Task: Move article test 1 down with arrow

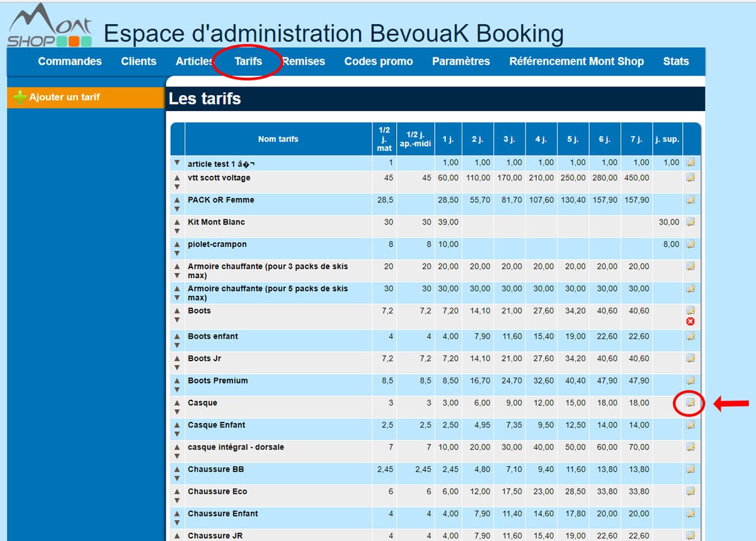Action: coord(177,163)
